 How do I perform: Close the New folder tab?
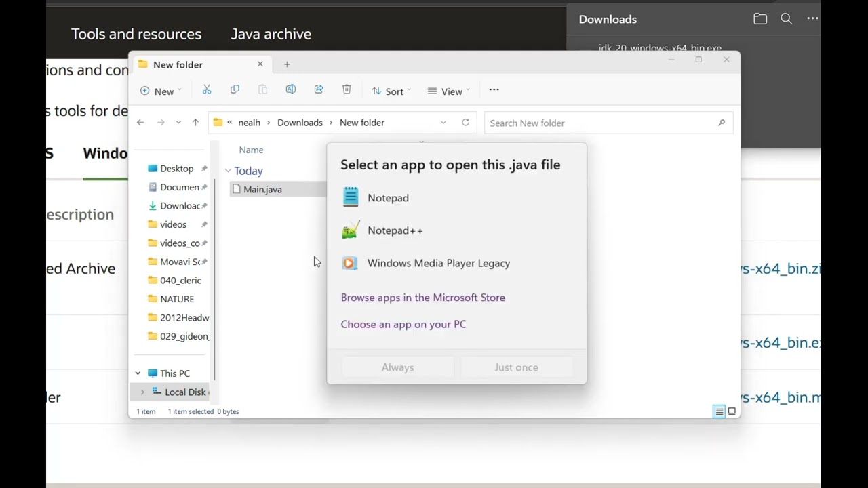[x=260, y=64]
